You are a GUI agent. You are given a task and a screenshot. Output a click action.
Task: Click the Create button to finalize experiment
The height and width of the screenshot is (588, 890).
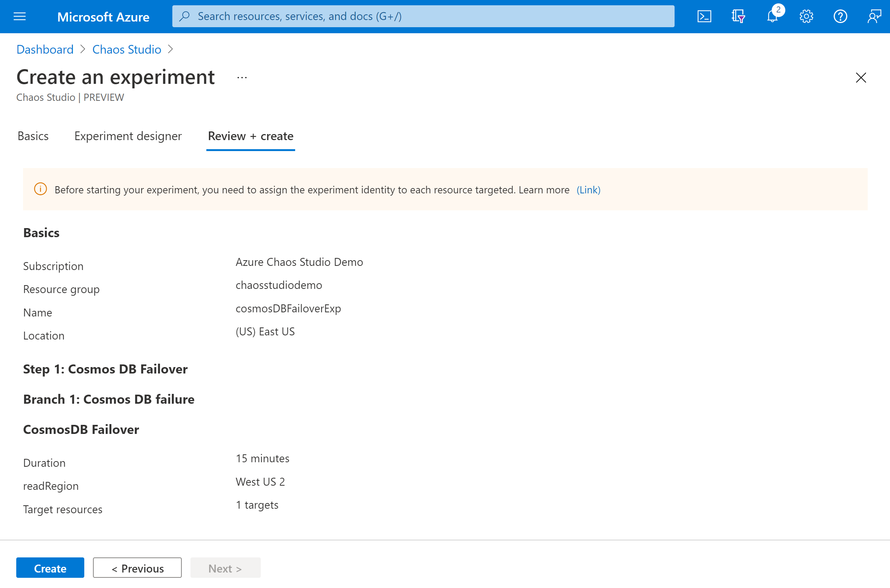tap(50, 568)
